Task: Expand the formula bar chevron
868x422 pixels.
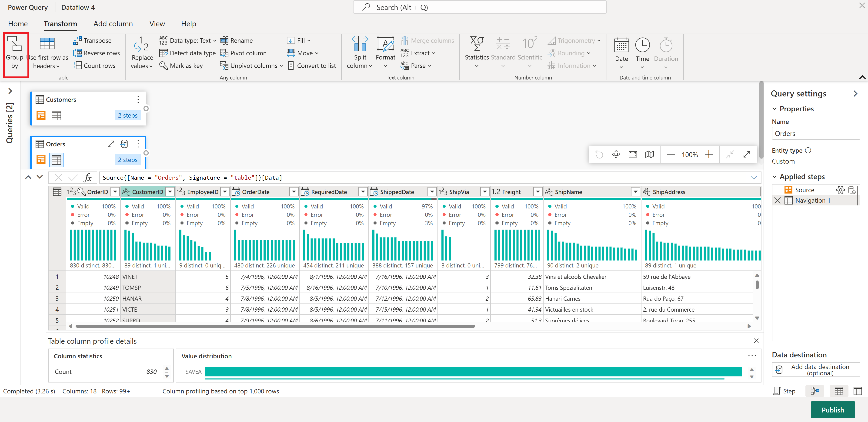Action: (753, 178)
